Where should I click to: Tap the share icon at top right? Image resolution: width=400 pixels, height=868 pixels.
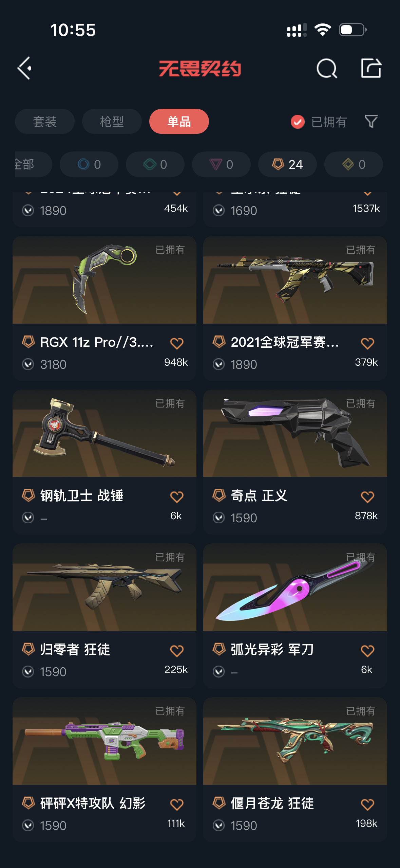[371, 68]
